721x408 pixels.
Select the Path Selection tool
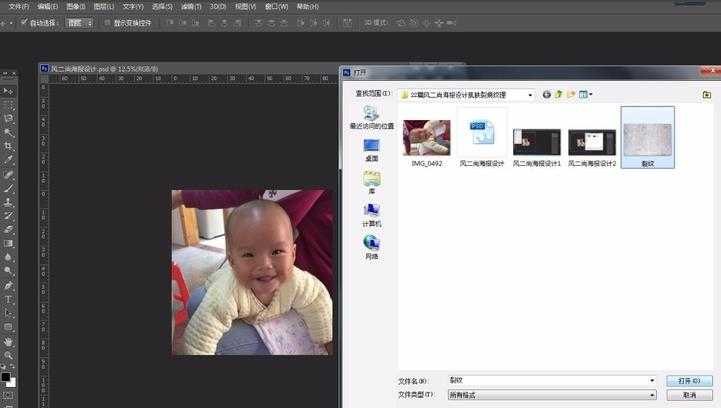click(8, 313)
